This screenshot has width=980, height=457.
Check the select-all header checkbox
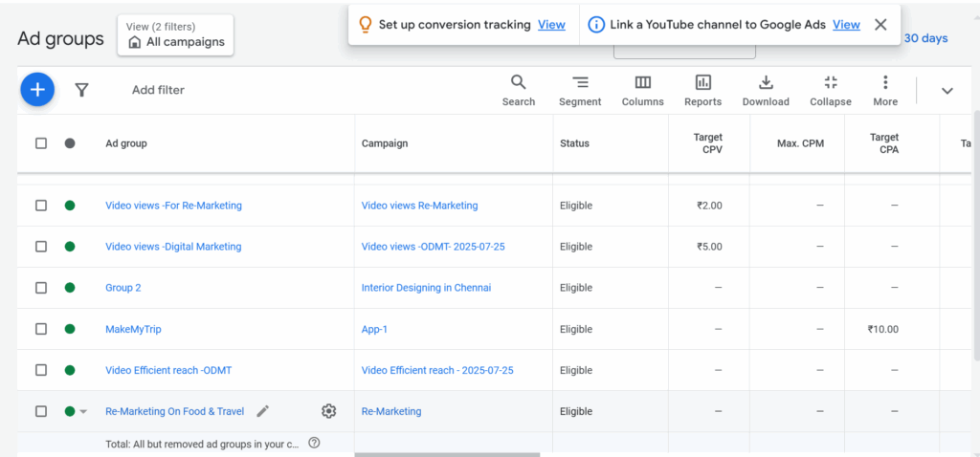[41, 143]
